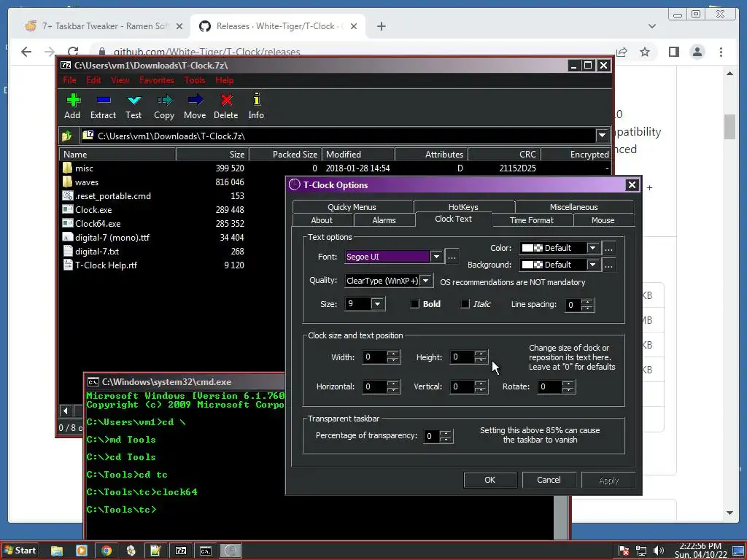Click Chrome icon in the taskbar
Viewport: 747px width, 560px height.
[x=107, y=551]
